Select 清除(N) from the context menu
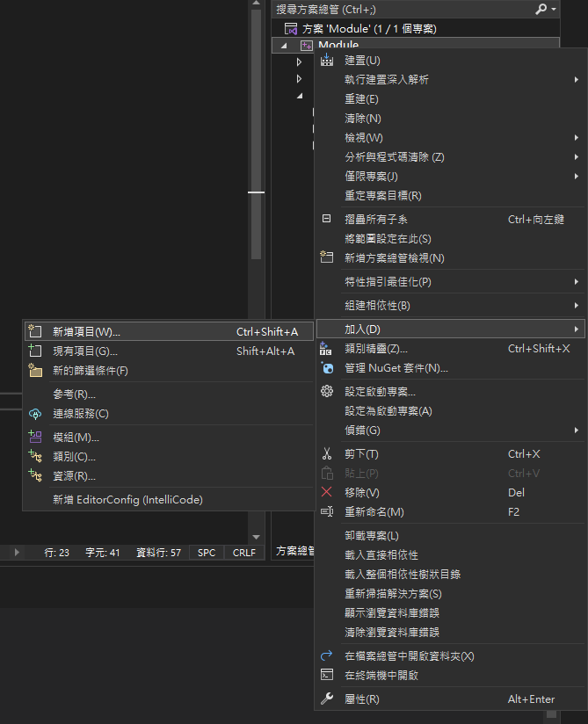The height and width of the screenshot is (724, 588). point(450,119)
